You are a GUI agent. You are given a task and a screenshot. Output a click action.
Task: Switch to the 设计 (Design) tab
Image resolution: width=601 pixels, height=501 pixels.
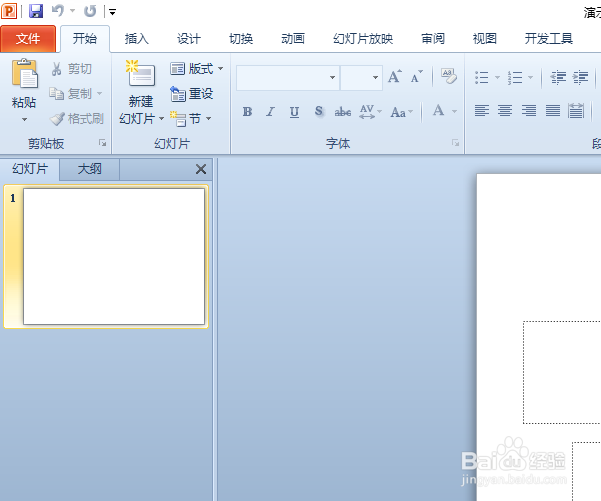[189, 39]
